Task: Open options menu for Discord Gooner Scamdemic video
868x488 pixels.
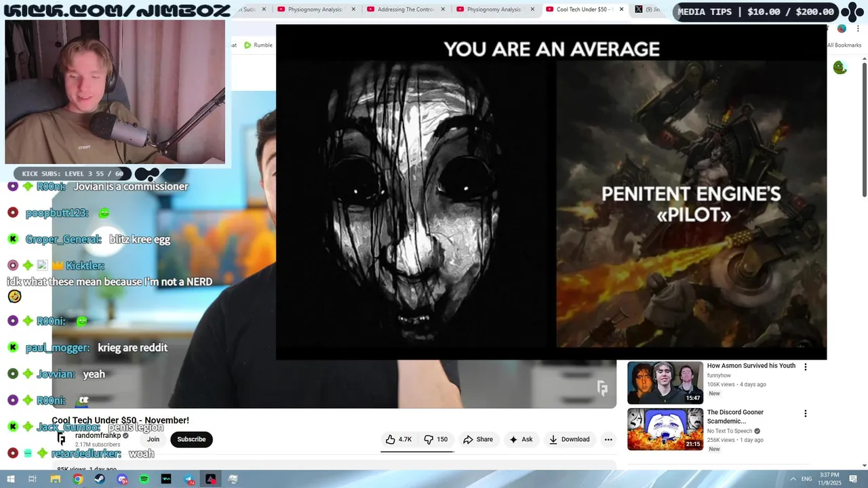Action: pos(806,413)
